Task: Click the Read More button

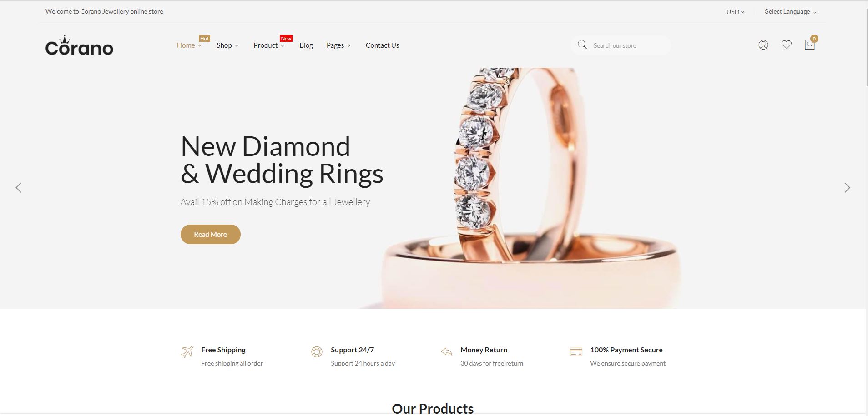Action: pos(211,234)
